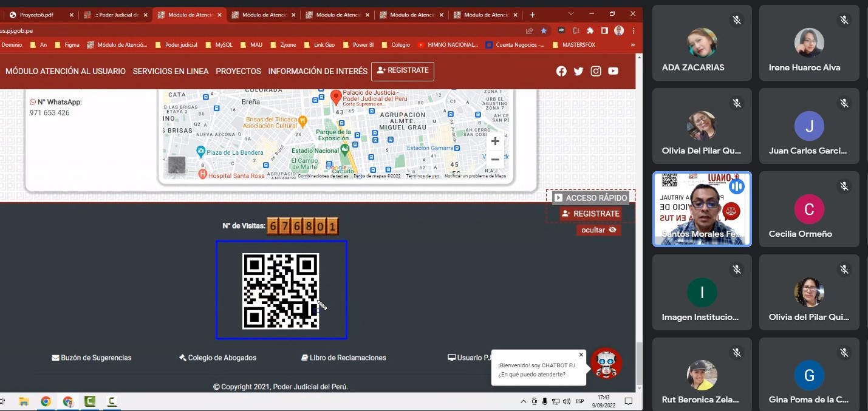This screenshot has height=411, width=868.
Task: Close the chatbot welcome bubble
Action: (581, 355)
